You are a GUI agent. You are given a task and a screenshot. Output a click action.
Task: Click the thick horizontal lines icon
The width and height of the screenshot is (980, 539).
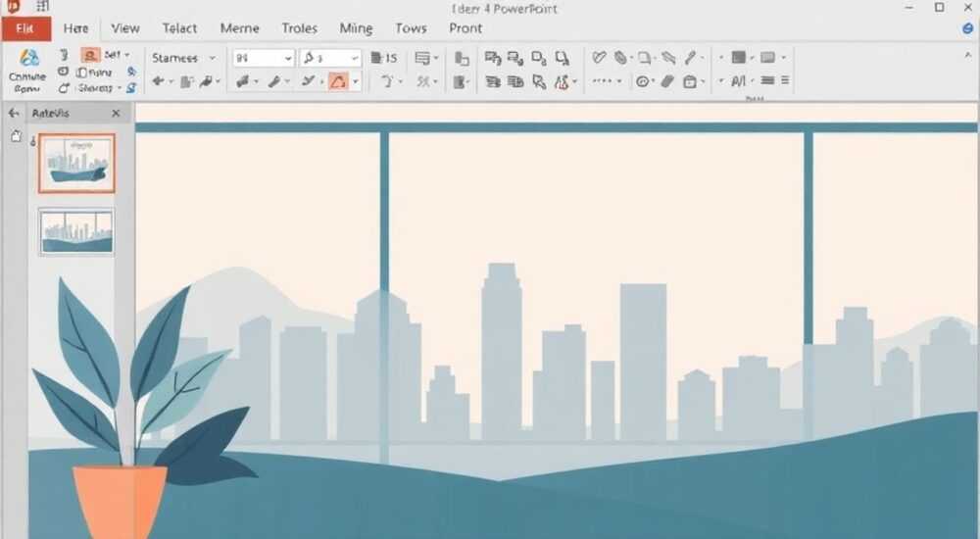768,80
